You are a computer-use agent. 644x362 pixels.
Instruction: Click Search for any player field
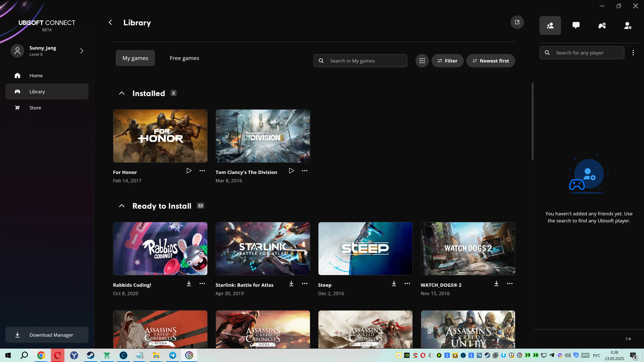[582, 53]
